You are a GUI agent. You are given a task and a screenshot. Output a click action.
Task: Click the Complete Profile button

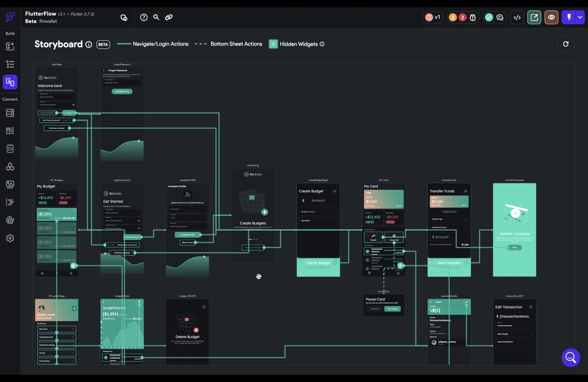pos(187,235)
